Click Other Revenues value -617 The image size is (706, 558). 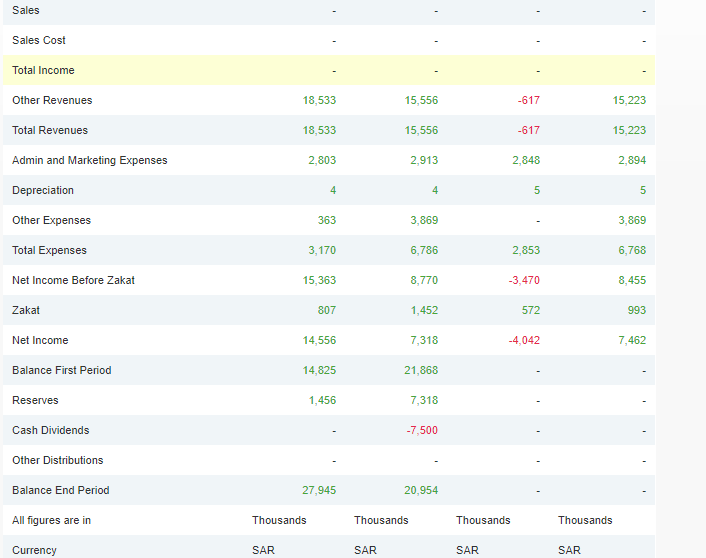(529, 100)
